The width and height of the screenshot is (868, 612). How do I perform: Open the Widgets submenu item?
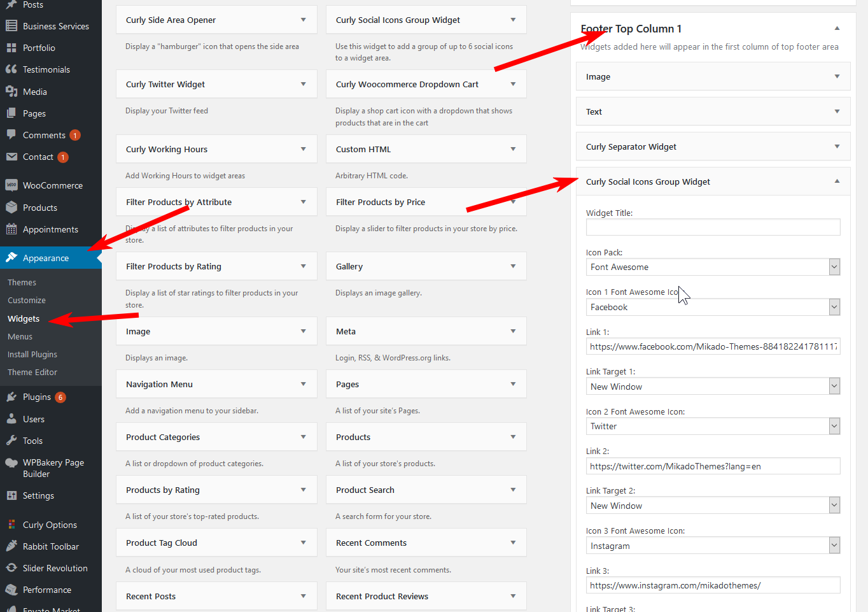24,318
